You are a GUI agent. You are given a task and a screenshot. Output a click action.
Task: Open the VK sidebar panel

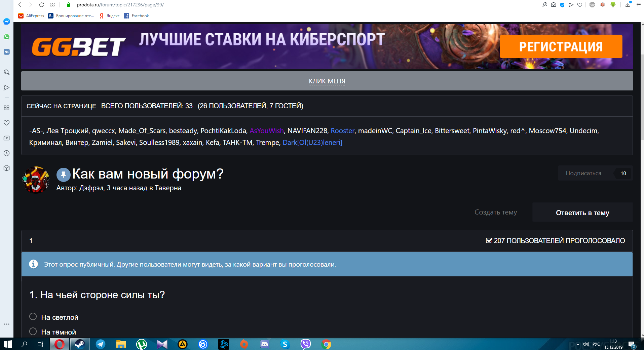point(6,52)
